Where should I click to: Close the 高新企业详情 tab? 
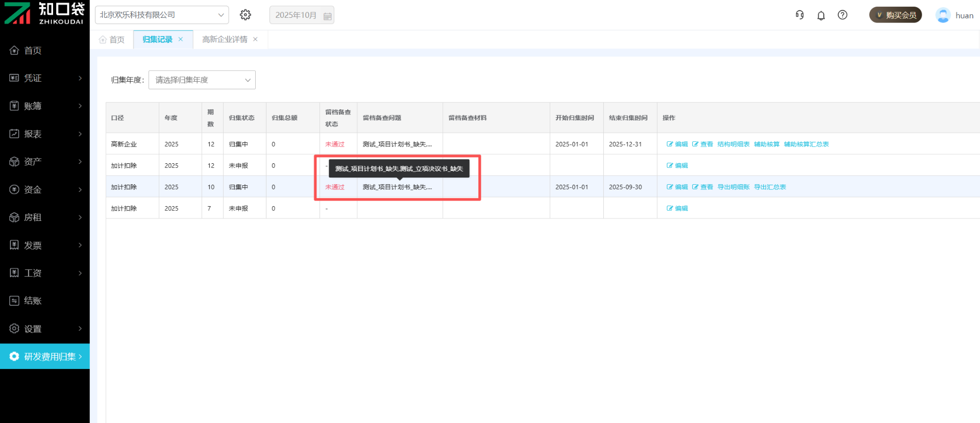255,39
